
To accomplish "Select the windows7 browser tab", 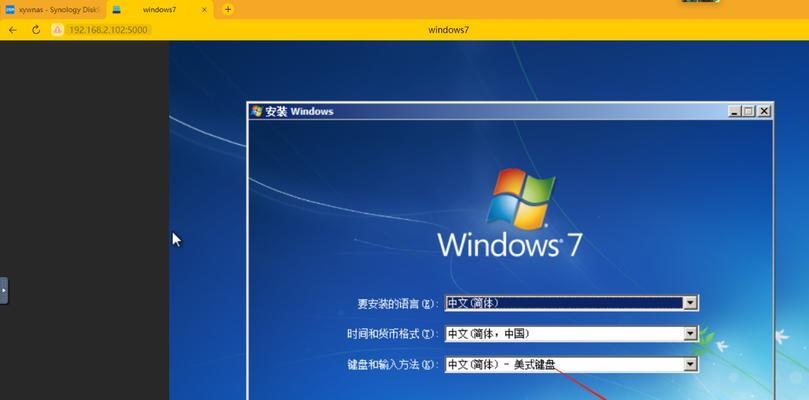I will (160, 10).
